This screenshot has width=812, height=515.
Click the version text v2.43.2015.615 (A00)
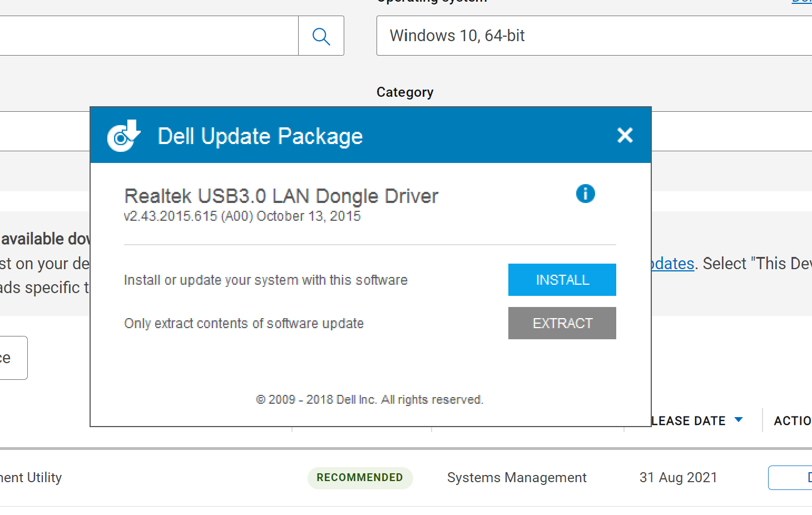tap(189, 216)
